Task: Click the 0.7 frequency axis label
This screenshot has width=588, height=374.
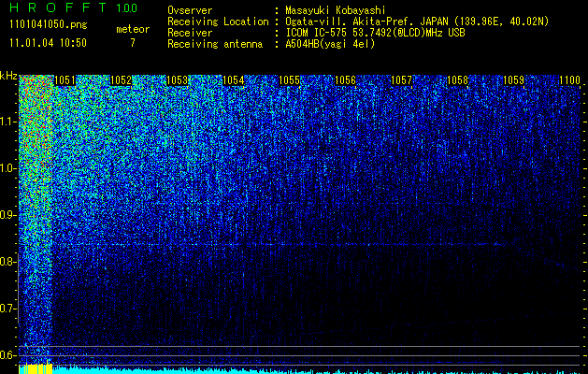Action: [8, 309]
